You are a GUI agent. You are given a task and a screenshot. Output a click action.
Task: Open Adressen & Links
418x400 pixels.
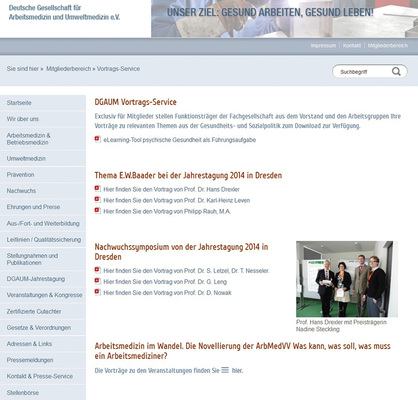(x=43, y=344)
